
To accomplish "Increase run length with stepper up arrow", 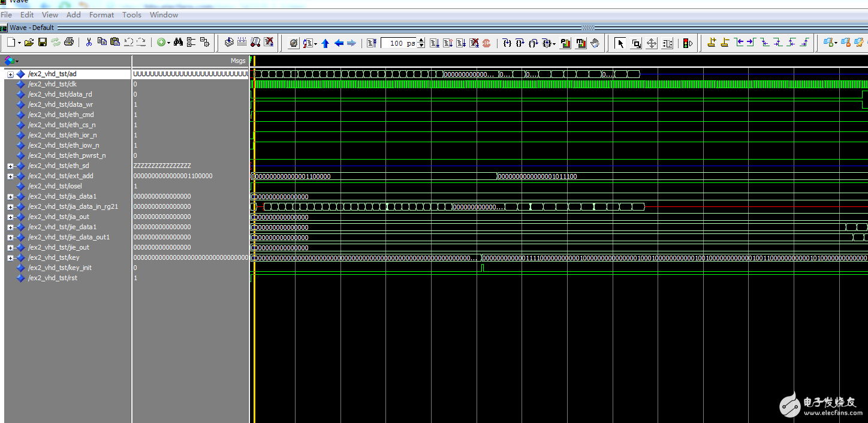I will (x=421, y=41).
